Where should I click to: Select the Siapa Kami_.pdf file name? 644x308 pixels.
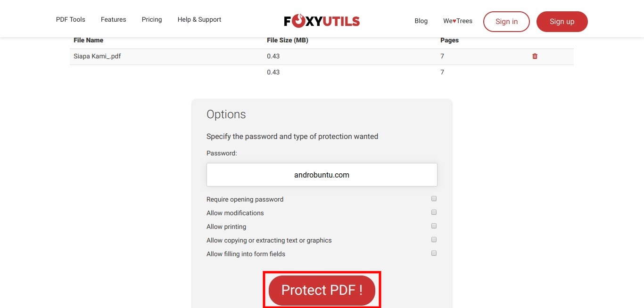coord(97,56)
